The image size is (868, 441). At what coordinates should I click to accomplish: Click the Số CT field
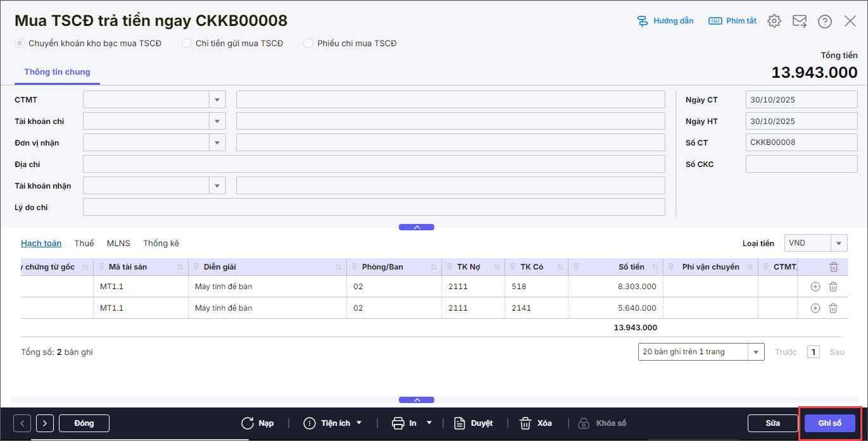(802, 142)
